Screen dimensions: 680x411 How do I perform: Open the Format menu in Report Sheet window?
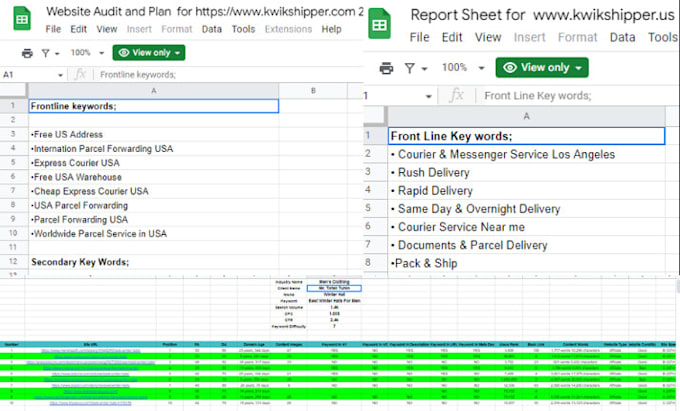[577, 37]
